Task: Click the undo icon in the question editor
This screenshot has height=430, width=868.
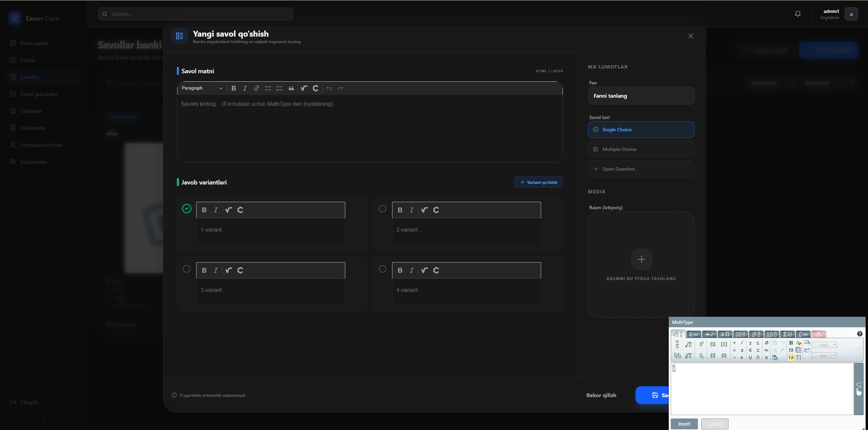Action: 329,88
